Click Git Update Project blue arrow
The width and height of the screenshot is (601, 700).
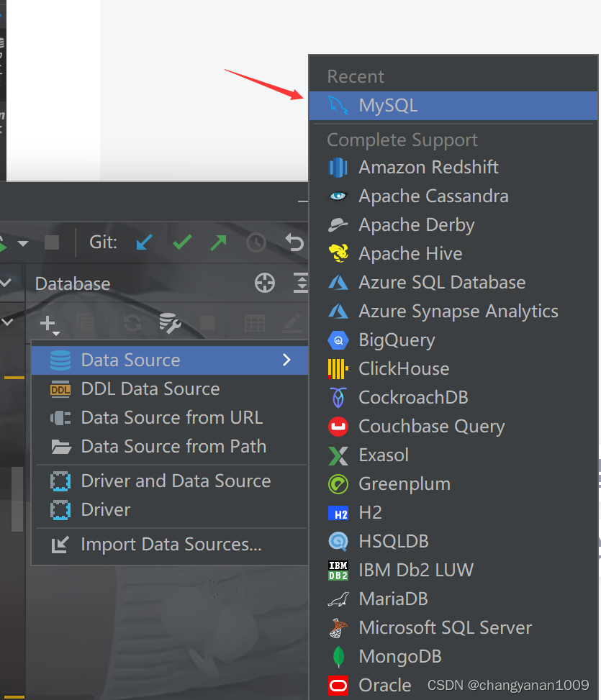click(144, 242)
